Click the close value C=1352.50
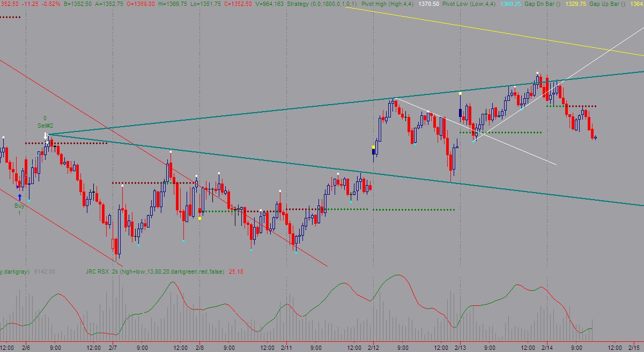Image resolution: width=644 pixels, height=352 pixels. click(238, 4)
